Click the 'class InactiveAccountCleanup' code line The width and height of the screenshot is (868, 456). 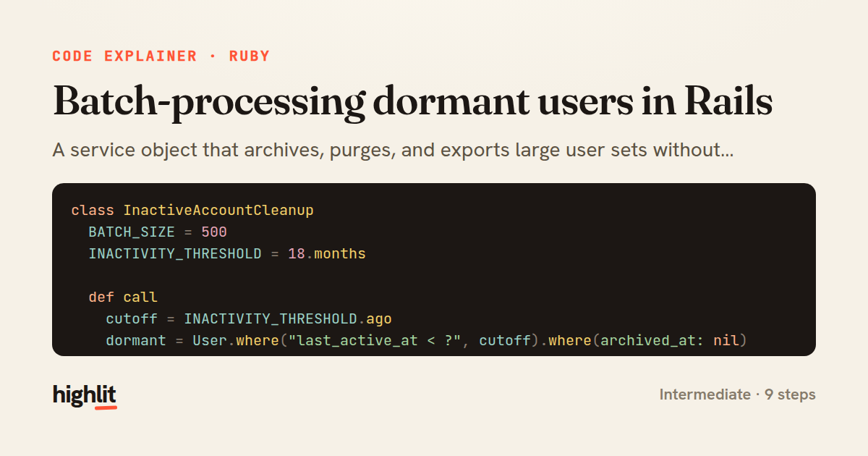pyautogui.click(x=192, y=211)
